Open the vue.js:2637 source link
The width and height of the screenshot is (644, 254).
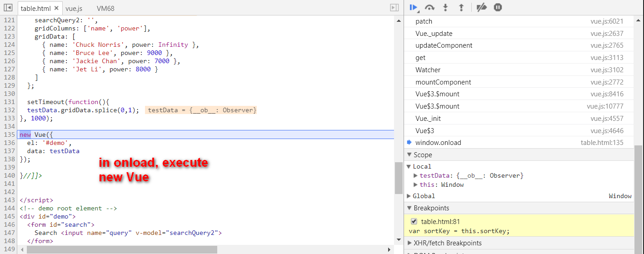[x=607, y=34]
